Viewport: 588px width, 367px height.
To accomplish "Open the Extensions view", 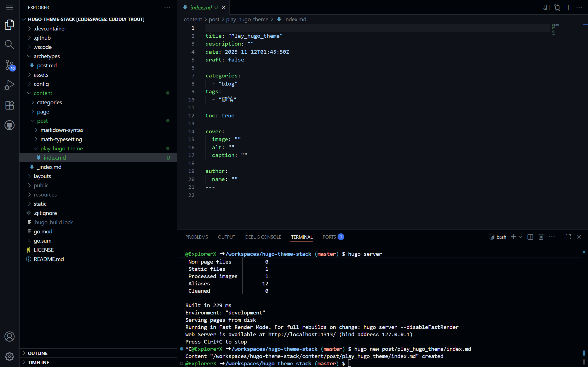I will 9,105.
